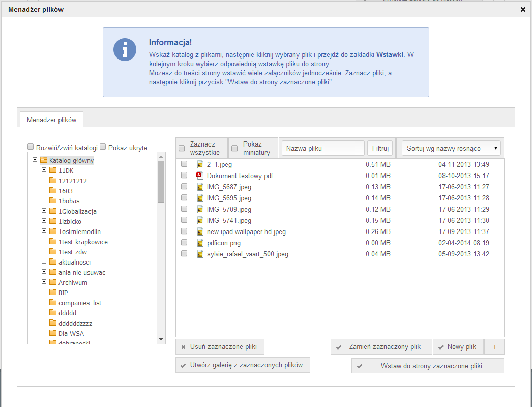Mark checkbox for sylvie_rafael_vaart_500.jpeg
Viewport: 532px width, 407px height.
(x=184, y=253)
